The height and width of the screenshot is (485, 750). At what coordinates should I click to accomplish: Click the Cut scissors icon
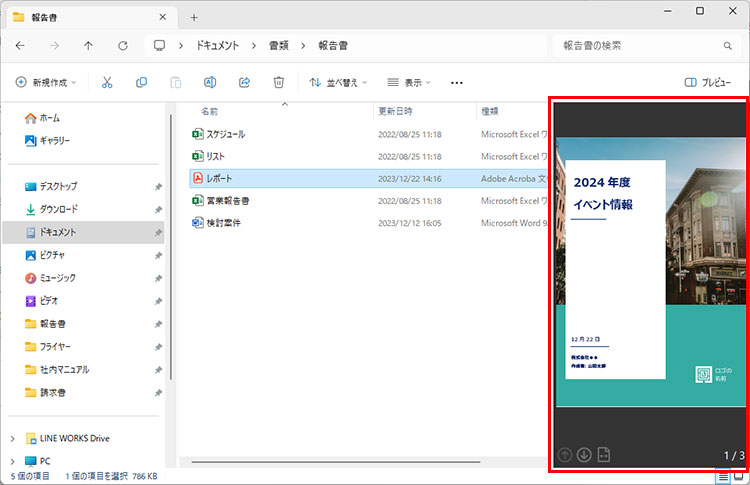point(107,82)
